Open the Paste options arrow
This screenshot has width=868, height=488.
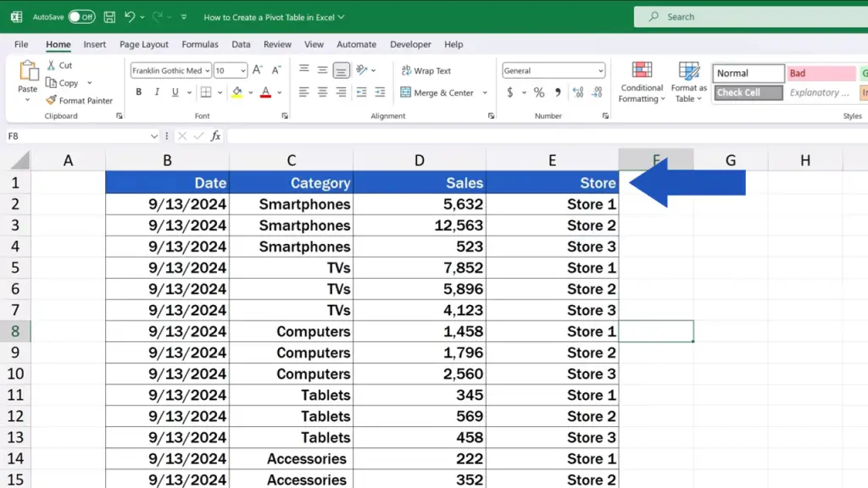click(x=27, y=100)
